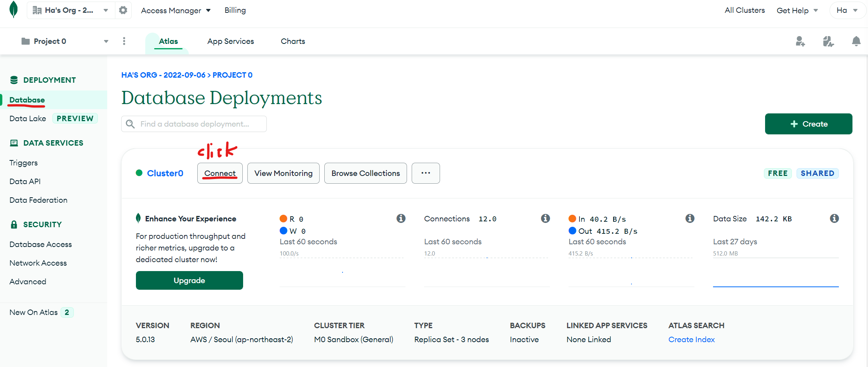This screenshot has width=868, height=367.
Task: Open organization settings gear icon
Action: click(123, 10)
